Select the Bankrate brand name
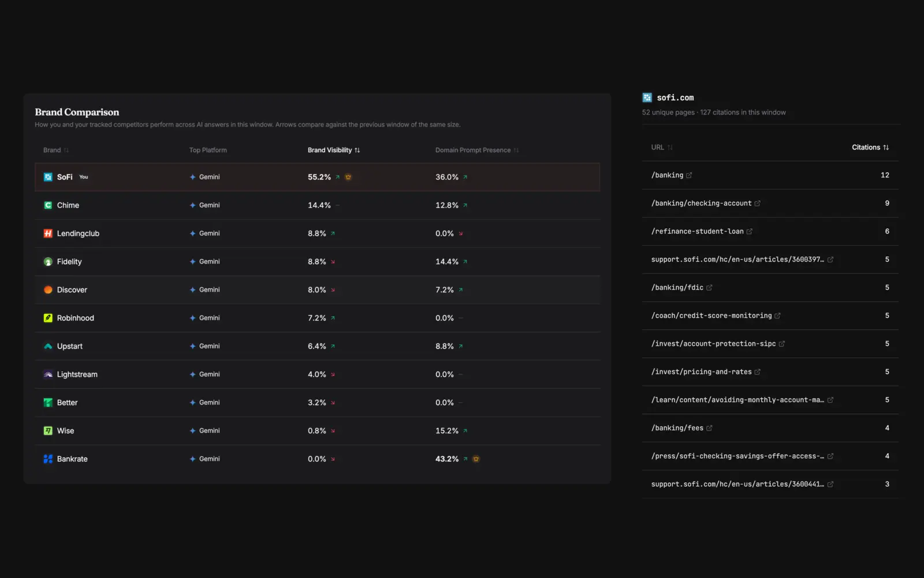Viewport: 924px width, 578px height. [x=72, y=459]
